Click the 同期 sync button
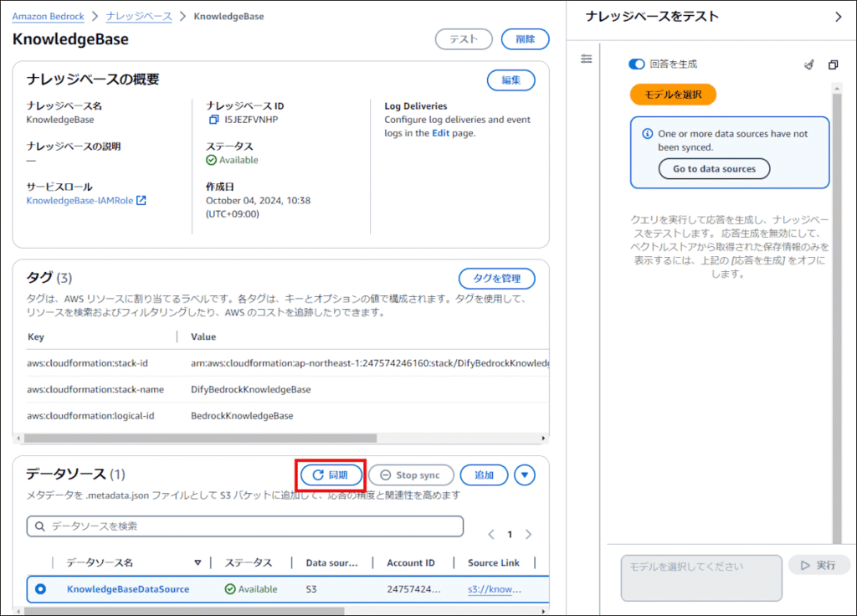Screen dimensions: 857x616 (x=331, y=475)
